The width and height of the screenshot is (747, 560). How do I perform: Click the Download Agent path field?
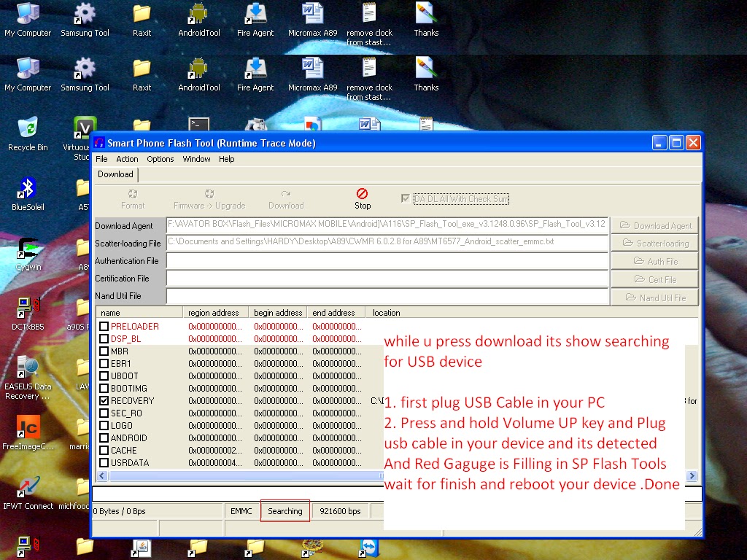pyautogui.click(x=387, y=225)
